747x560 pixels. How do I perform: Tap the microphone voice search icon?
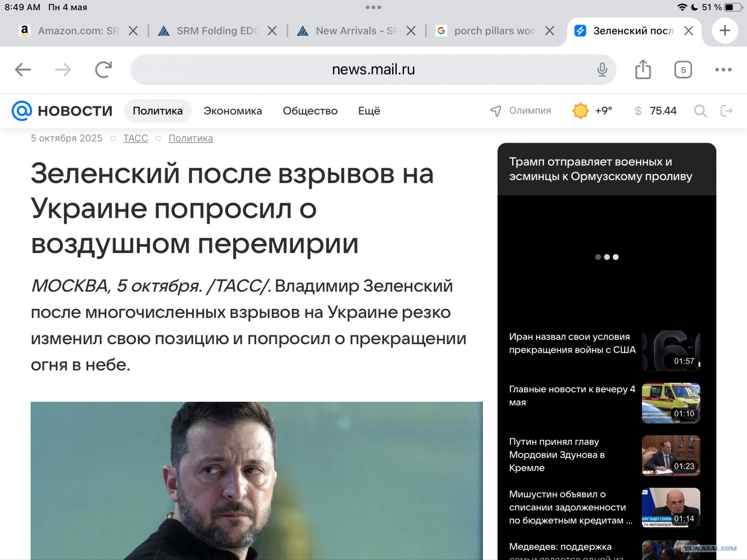[x=602, y=70]
